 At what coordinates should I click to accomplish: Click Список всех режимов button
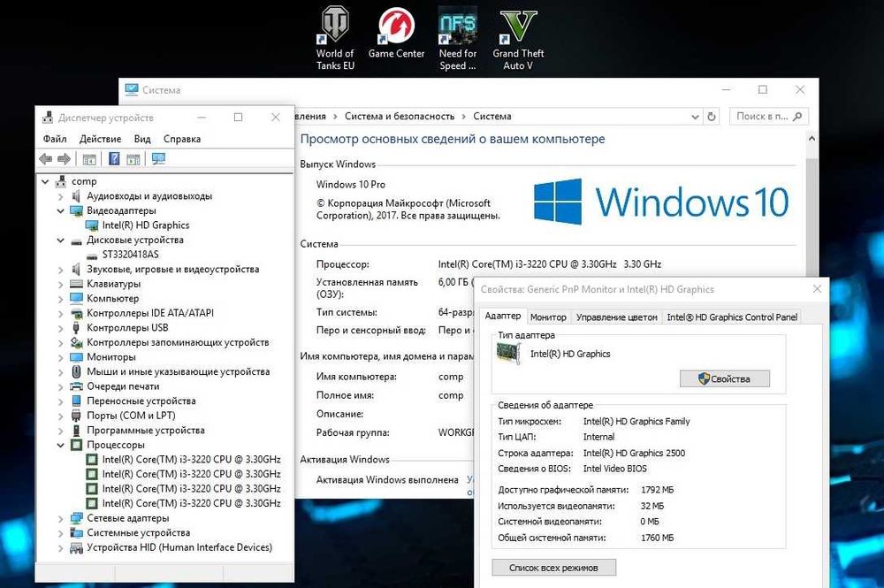coord(553,568)
